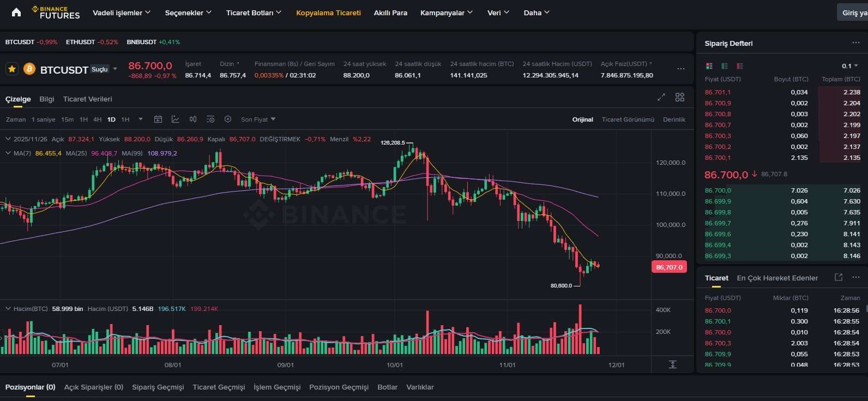Expand the Seçenekler menu
The width and height of the screenshot is (868, 401).
coord(188,13)
